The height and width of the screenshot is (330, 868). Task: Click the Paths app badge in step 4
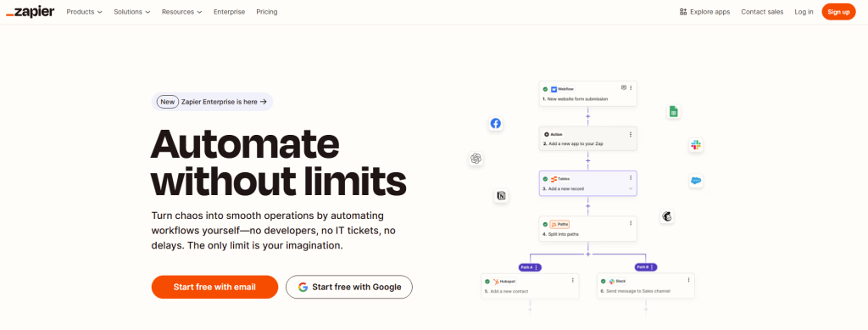point(559,224)
